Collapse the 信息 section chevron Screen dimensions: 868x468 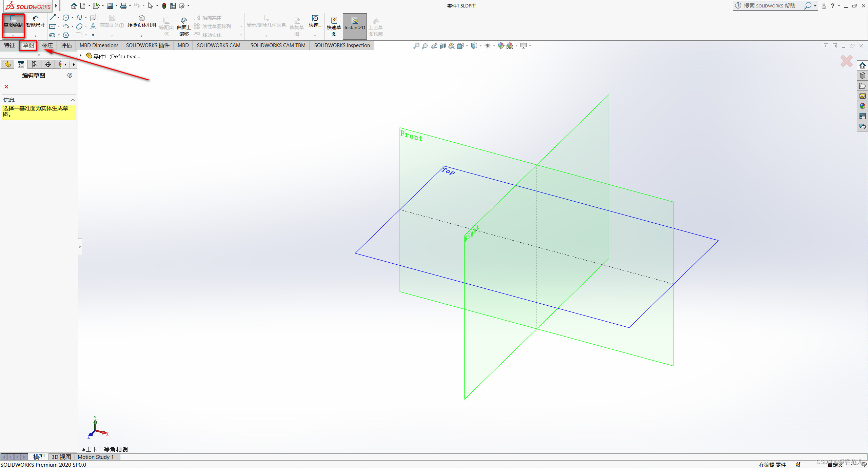[x=73, y=100]
